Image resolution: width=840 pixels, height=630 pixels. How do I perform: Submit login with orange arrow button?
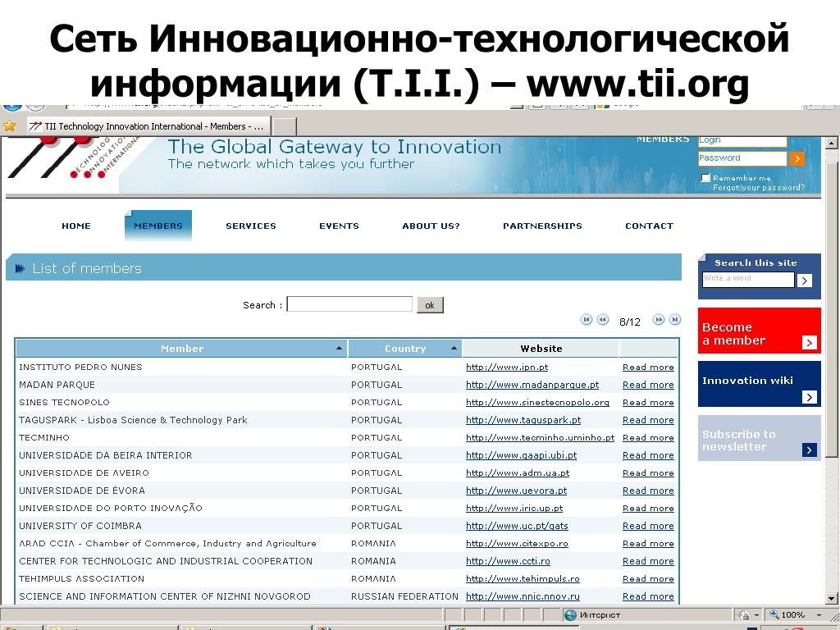pyautogui.click(x=797, y=158)
